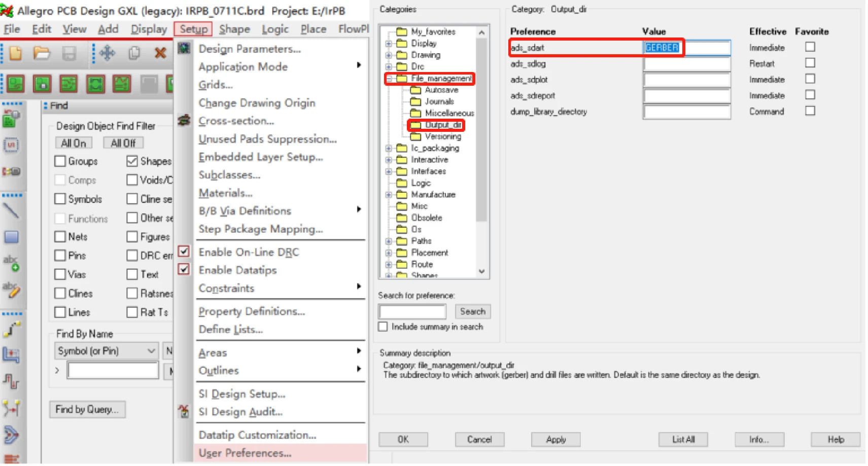Click the Add Connect routing tool icon
The width and height of the screenshot is (868, 466).
click(x=11, y=330)
